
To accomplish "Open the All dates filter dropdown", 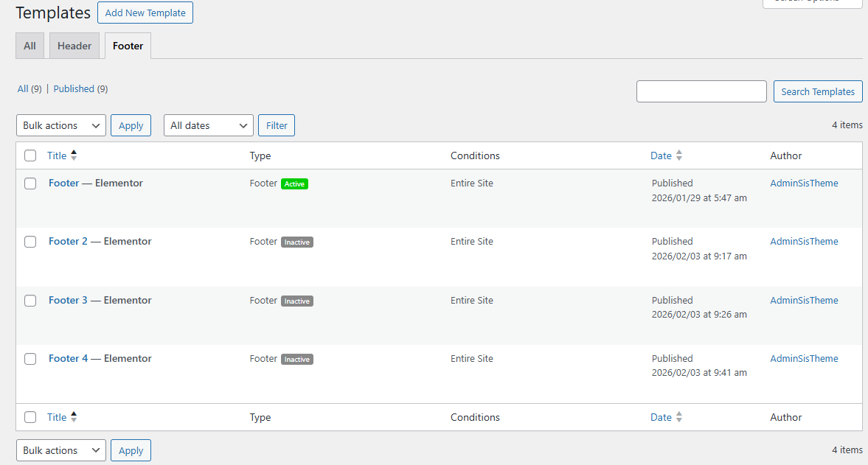I will tap(208, 125).
